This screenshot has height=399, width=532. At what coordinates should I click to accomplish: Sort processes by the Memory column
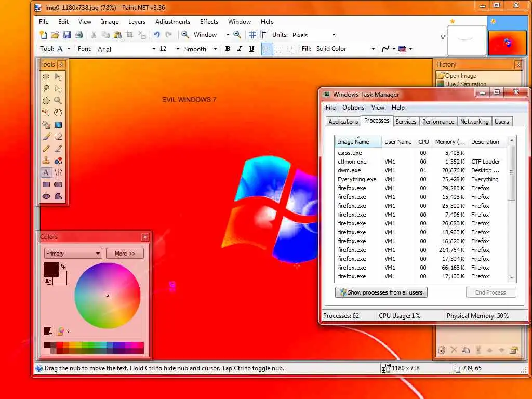tap(449, 142)
